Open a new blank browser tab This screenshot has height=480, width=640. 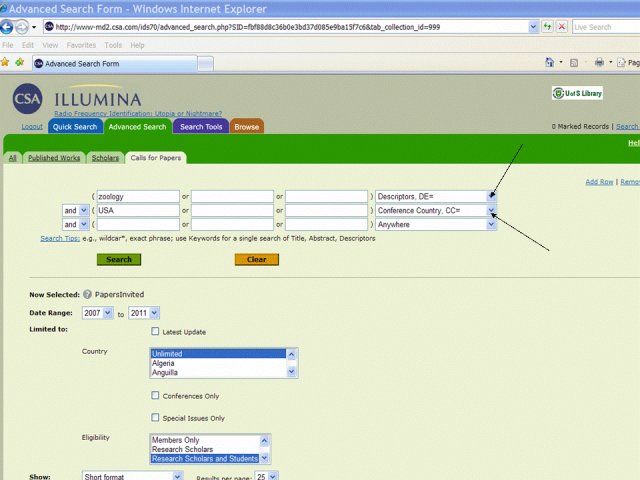click(205, 64)
